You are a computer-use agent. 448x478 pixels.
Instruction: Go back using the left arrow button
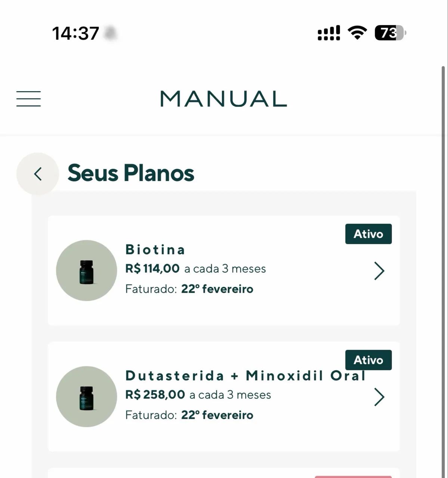(38, 174)
